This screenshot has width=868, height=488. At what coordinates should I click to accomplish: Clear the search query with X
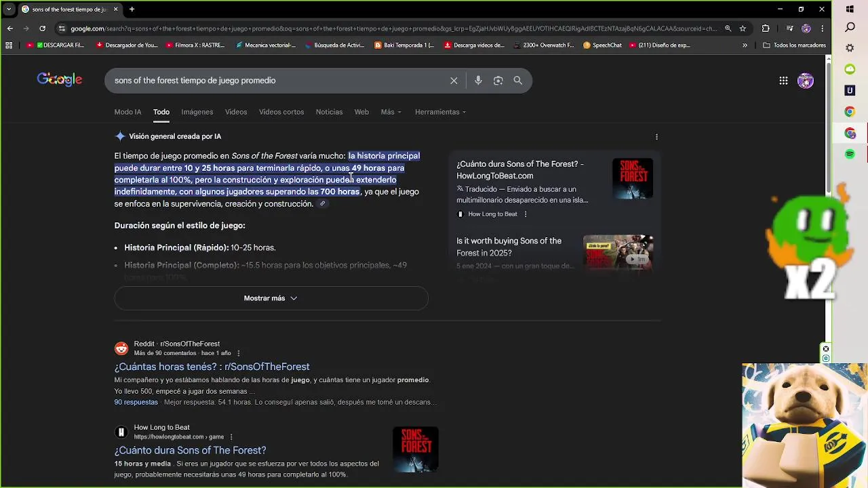pos(454,81)
